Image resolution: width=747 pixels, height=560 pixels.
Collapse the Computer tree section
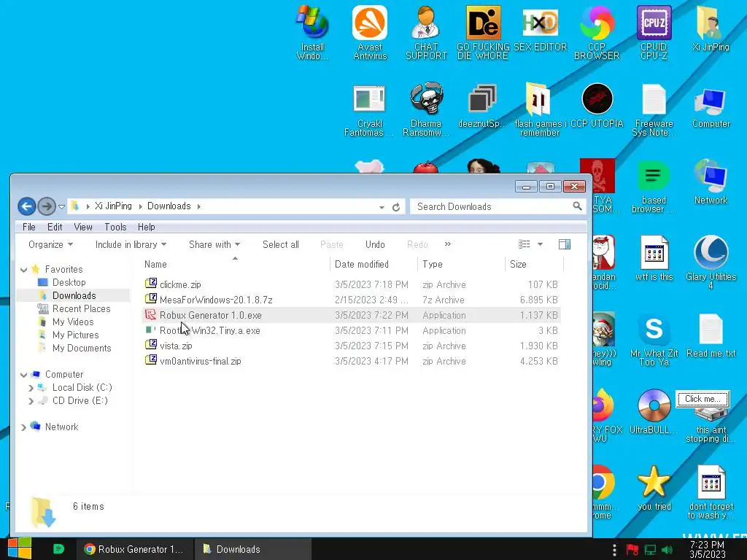24,375
